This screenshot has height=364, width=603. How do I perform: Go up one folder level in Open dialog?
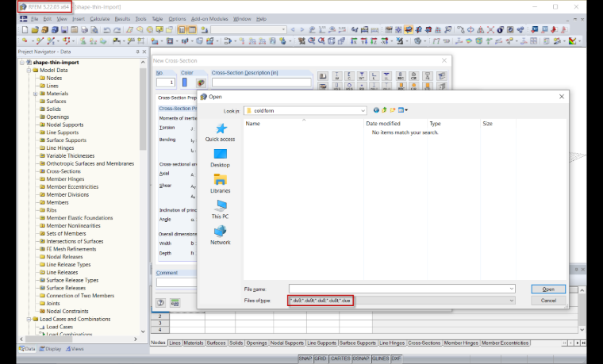coord(384,110)
